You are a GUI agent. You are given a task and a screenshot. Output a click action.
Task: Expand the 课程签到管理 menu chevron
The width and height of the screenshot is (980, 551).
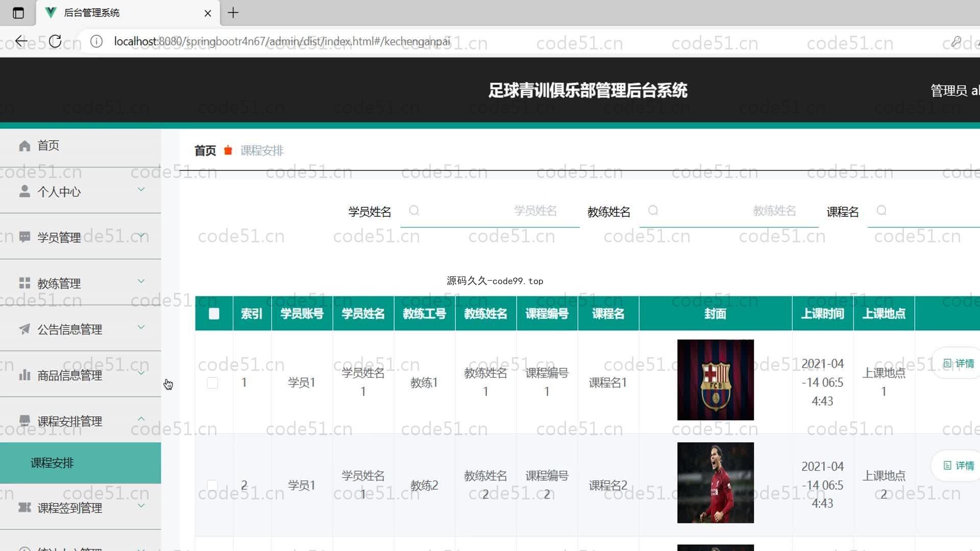[x=141, y=506]
